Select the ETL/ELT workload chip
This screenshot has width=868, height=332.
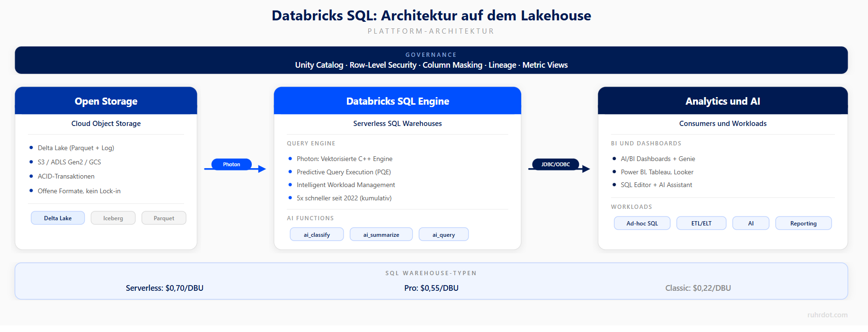click(701, 223)
